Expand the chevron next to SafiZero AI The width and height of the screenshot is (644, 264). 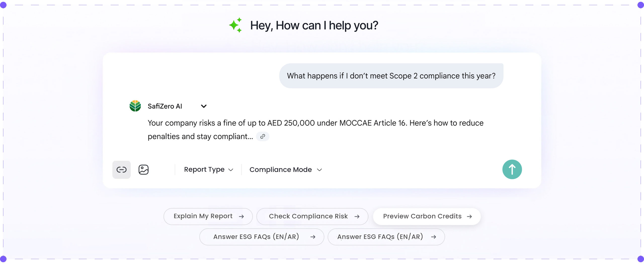[204, 106]
